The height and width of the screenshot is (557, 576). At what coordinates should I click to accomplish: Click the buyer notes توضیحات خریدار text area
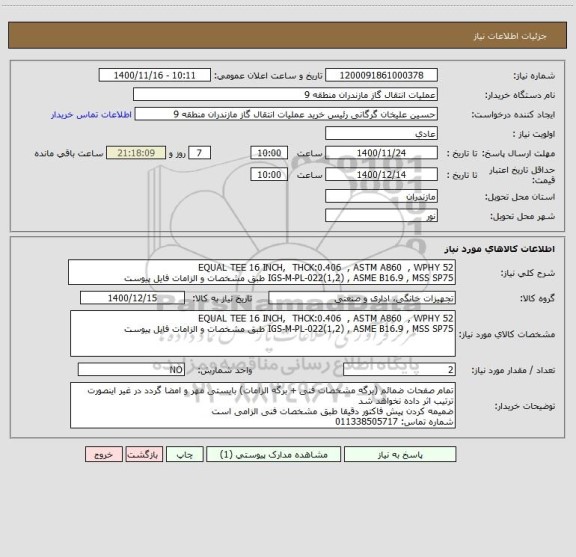(x=263, y=405)
